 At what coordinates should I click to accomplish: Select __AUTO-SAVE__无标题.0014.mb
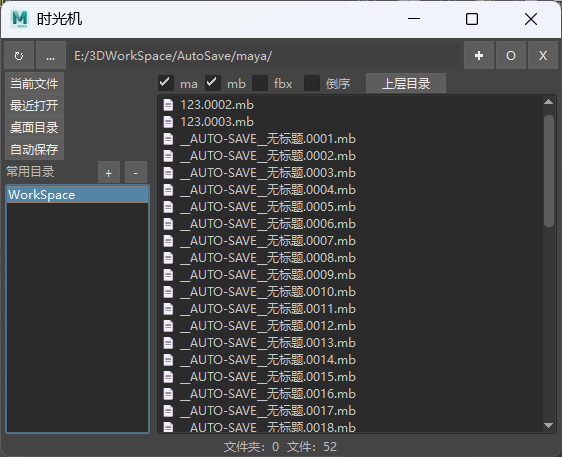point(268,360)
